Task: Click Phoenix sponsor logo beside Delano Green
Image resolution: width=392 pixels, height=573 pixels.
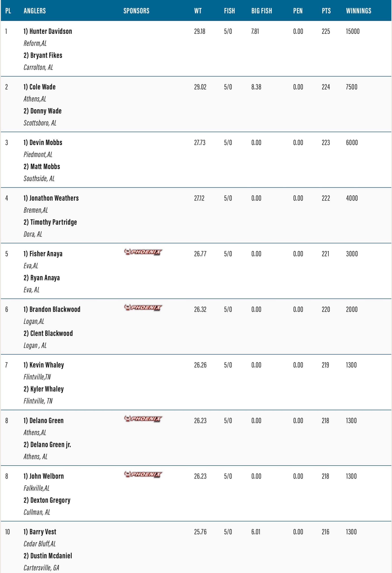Action: point(143,419)
